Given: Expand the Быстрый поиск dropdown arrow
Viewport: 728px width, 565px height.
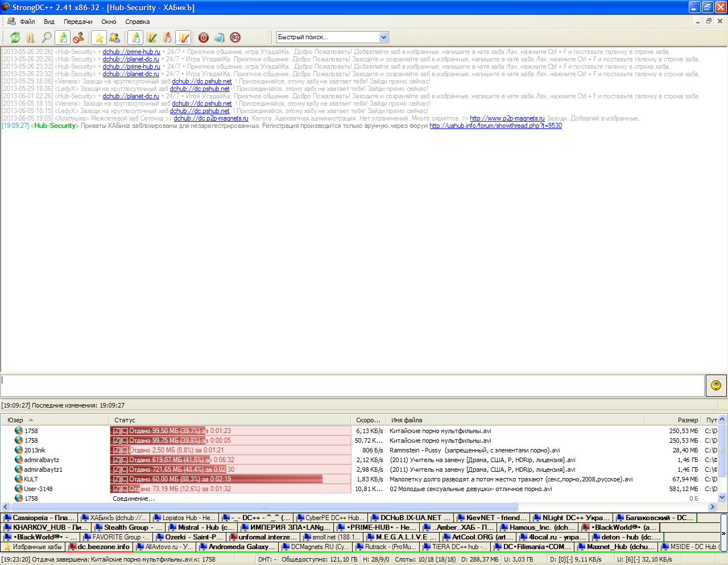Looking at the screenshot, I should tap(383, 38).
